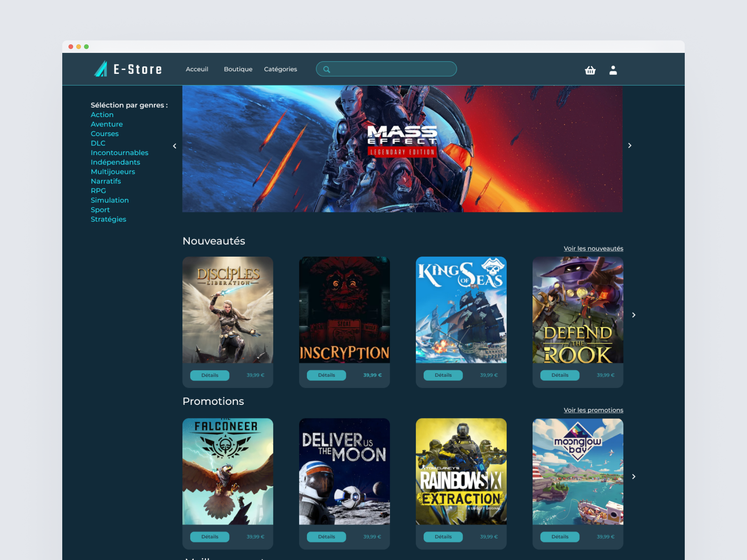Click Détails under Disciples Liberation
This screenshot has width=747, height=560.
coord(210,375)
